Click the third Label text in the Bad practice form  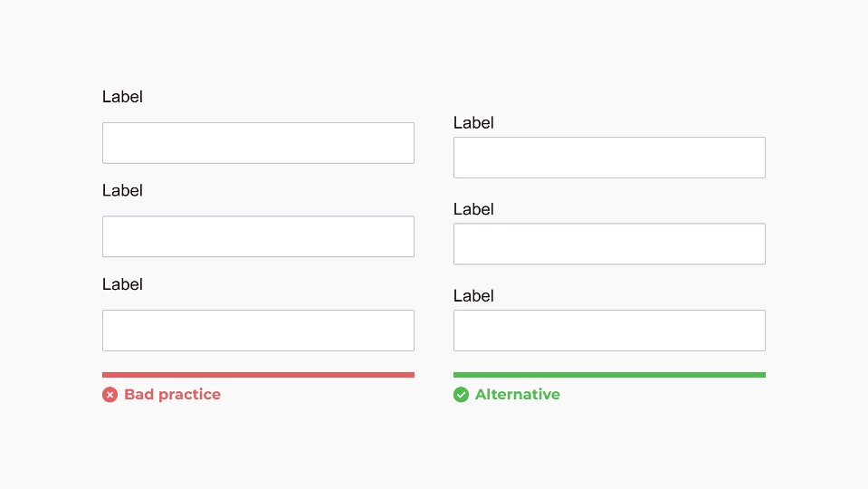click(x=122, y=284)
